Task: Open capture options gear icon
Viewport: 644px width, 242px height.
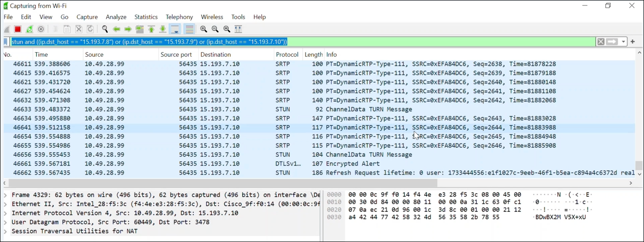Action: click(x=41, y=29)
